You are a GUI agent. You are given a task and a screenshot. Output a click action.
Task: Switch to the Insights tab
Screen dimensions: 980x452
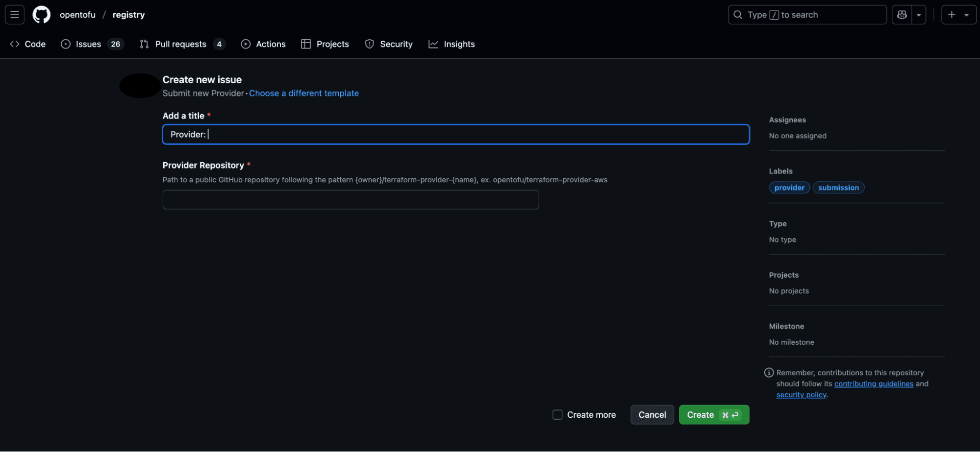(x=452, y=44)
